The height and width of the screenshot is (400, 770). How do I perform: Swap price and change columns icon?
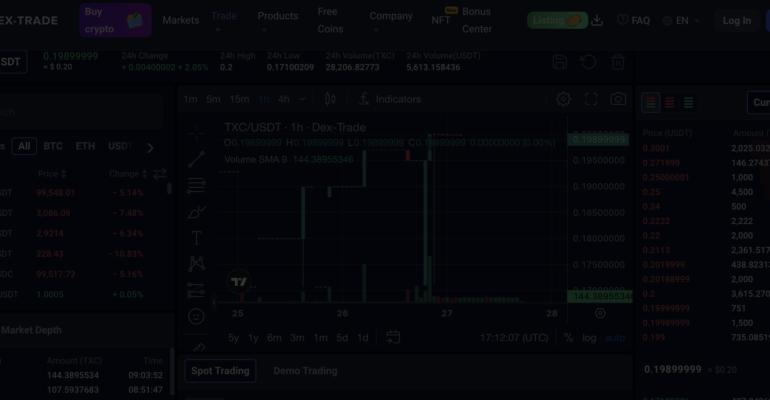(160, 174)
